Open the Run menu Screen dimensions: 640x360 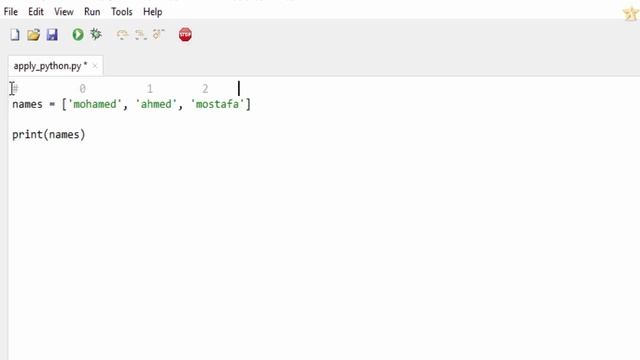click(x=92, y=12)
